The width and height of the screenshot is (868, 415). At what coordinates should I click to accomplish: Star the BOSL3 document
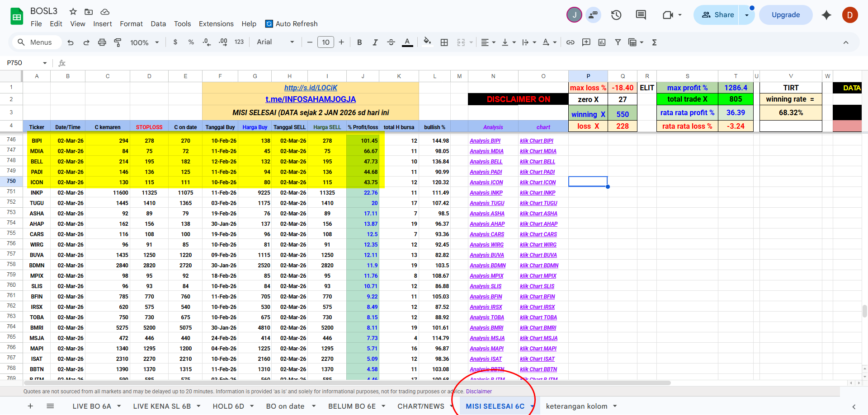pyautogui.click(x=73, y=11)
